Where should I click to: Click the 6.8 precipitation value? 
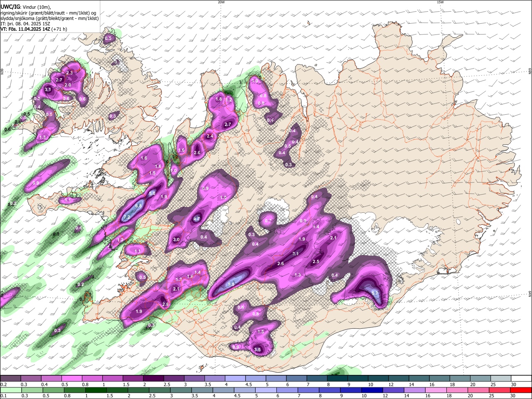point(139,205)
